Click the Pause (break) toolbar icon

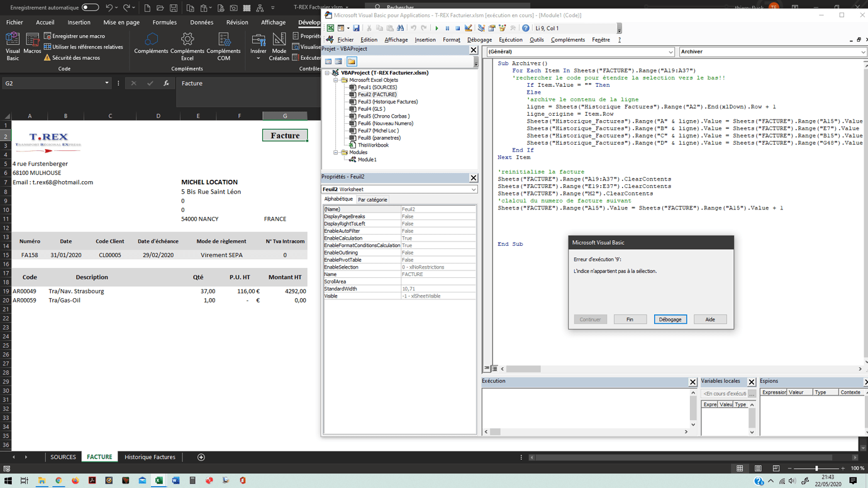447,28
